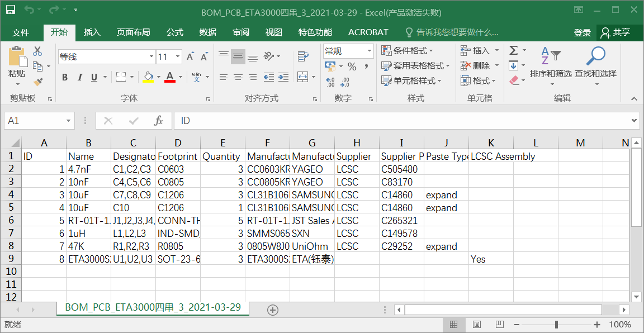Click the Clear eraser icon
Viewport: 644px width, 333px height.
click(x=514, y=80)
